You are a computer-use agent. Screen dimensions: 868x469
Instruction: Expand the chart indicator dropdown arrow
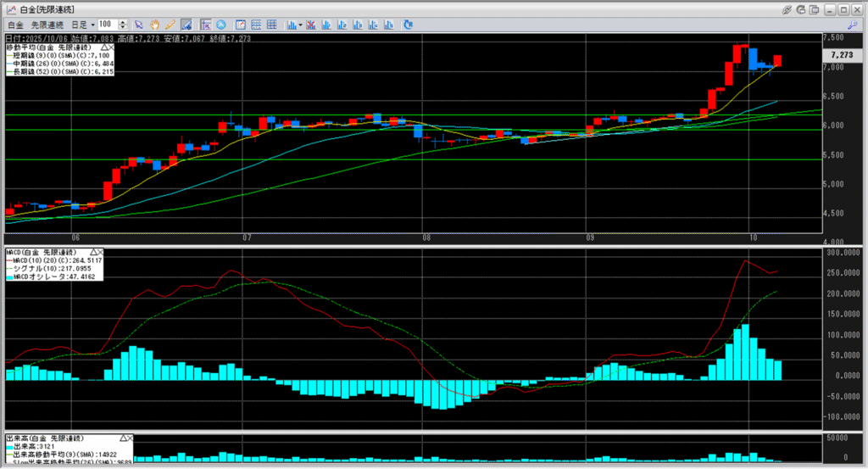[300, 25]
